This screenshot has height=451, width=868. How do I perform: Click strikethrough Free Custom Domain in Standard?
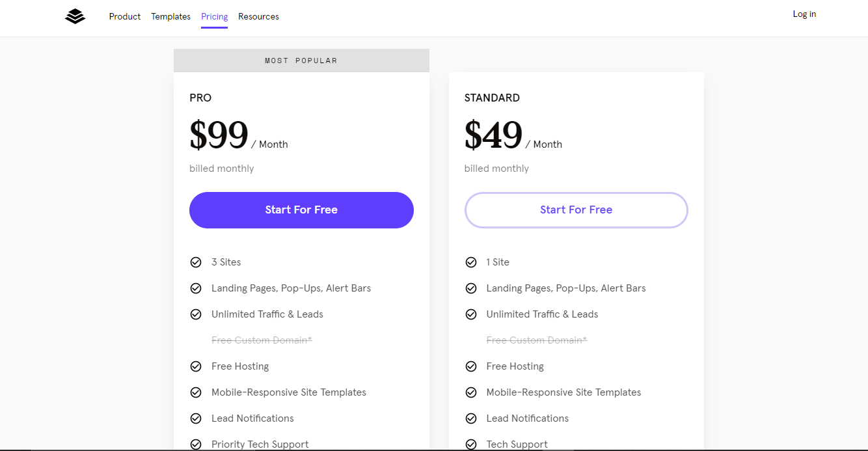(x=537, y=340)
